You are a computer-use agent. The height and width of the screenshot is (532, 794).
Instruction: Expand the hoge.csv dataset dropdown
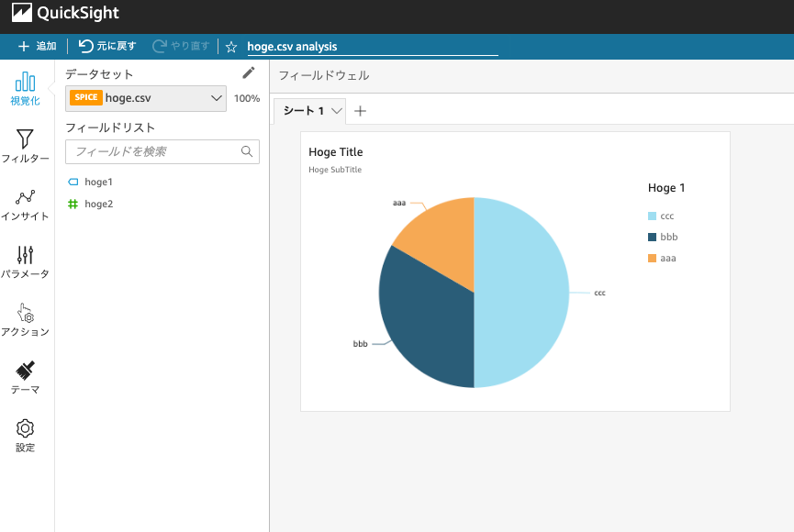(217, 98)
